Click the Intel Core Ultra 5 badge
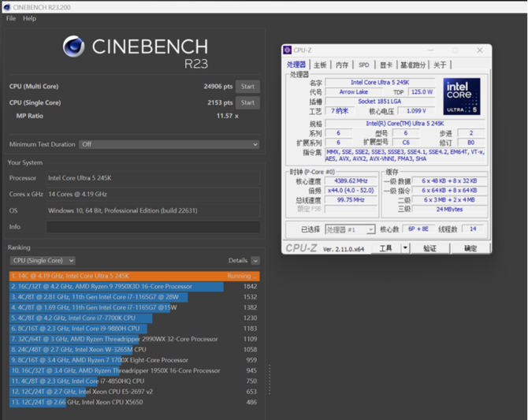The height and width of the screenshot is (420, 528). tap(461, 96)
